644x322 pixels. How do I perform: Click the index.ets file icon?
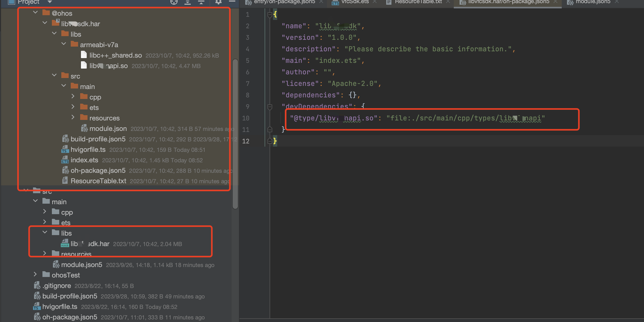pos(65,160)
